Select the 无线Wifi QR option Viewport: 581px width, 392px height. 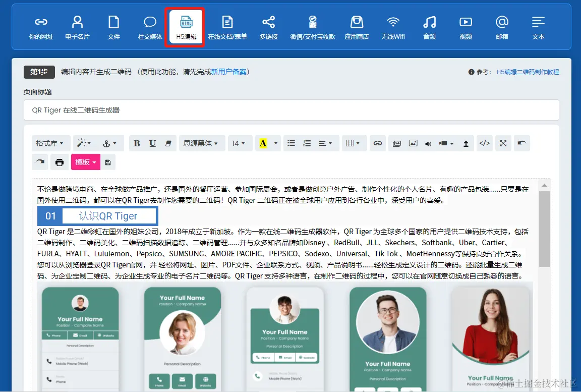point(393,26)
